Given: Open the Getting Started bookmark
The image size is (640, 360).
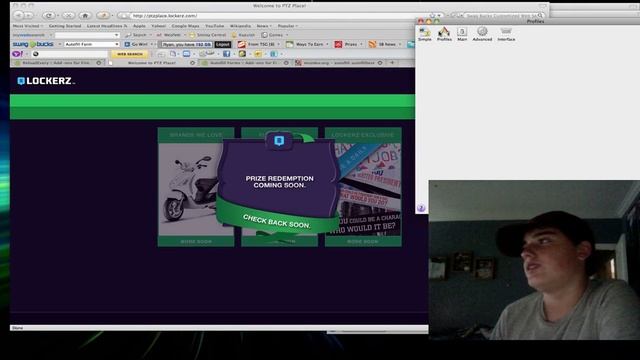Looking at the screenshot, I should (65, 26).
